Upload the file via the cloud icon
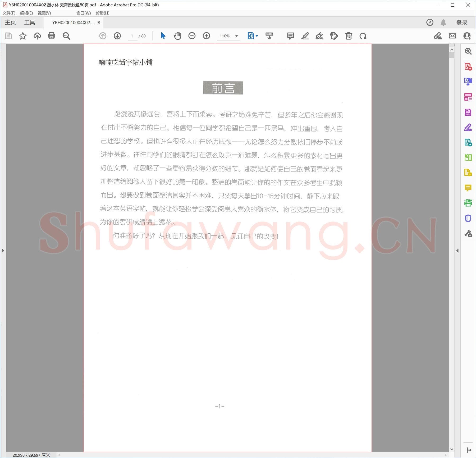The width and height of the screenshot is (476, 458). click(37, 36)
